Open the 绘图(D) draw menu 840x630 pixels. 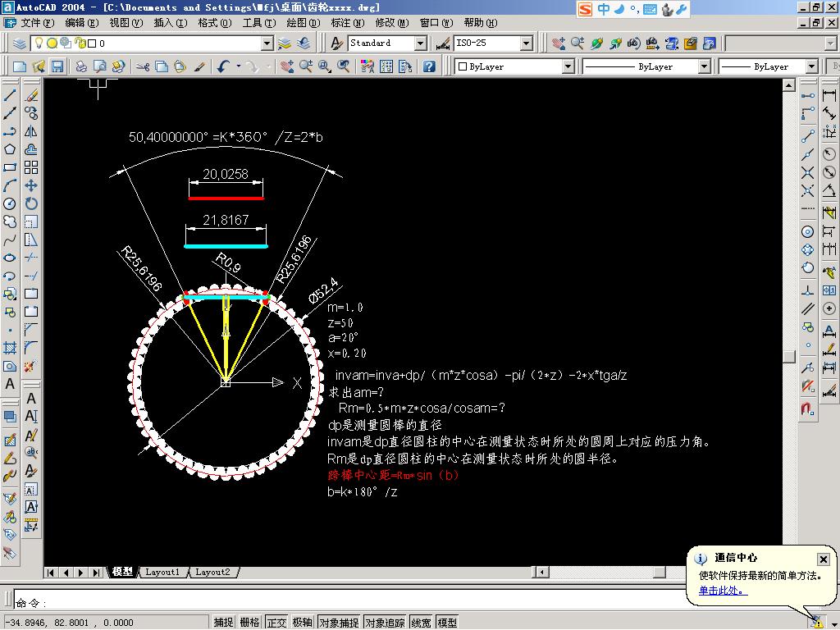click(303, 22)
